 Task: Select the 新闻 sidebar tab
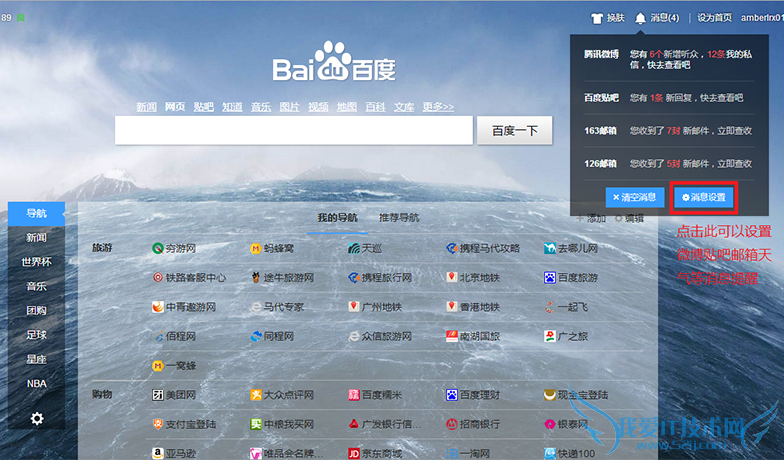(x=36, y=238)
